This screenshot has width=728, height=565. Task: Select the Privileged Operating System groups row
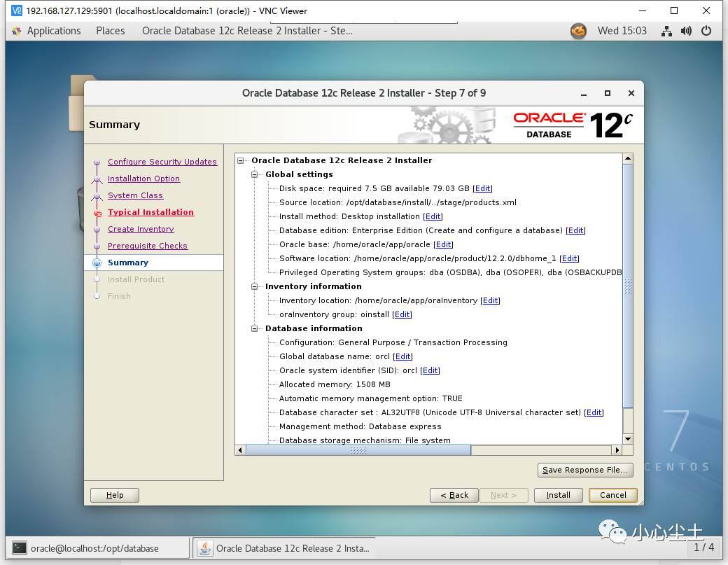click(x=450, y=272)
